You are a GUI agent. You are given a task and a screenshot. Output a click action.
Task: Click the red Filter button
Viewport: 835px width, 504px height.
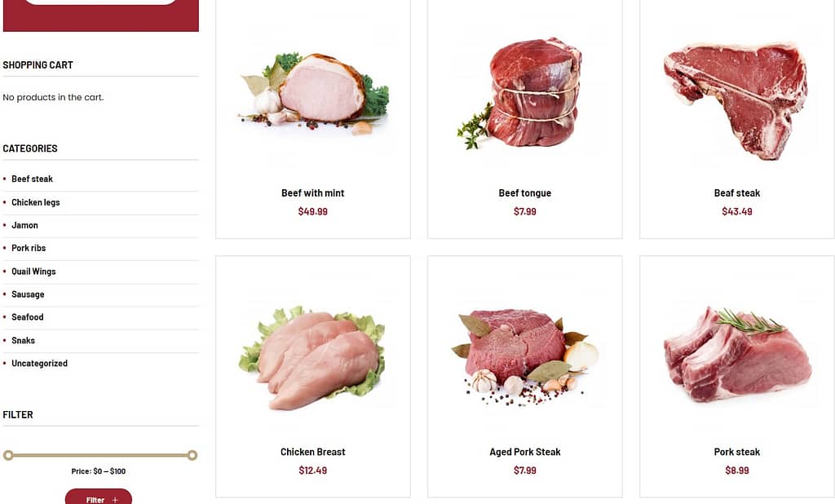tap(99, 497)
